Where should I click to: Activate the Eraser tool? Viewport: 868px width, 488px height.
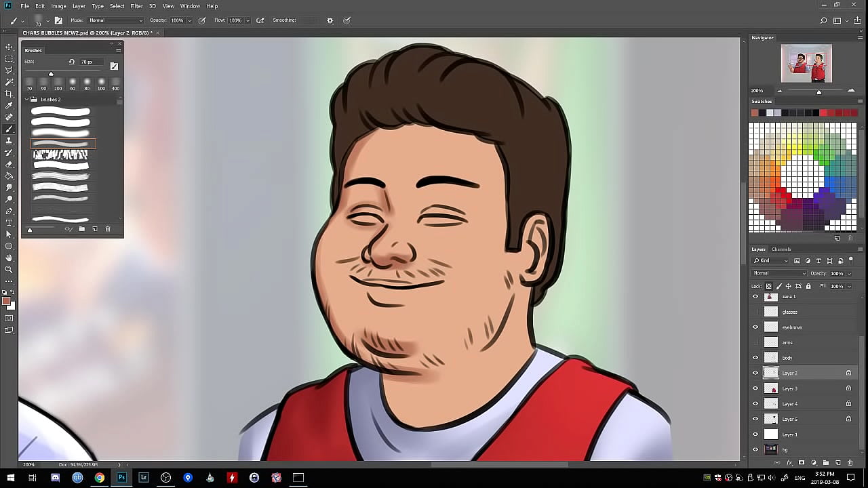(9, 164)
